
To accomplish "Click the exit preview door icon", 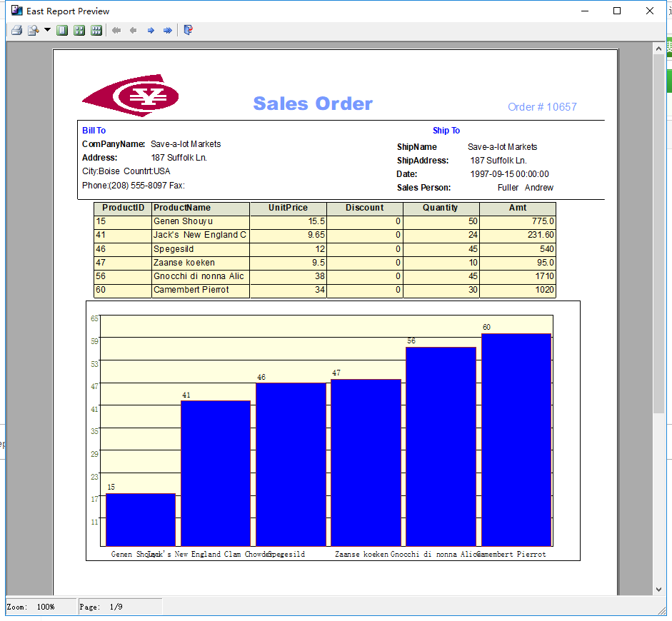I will (x=188, y=30).
